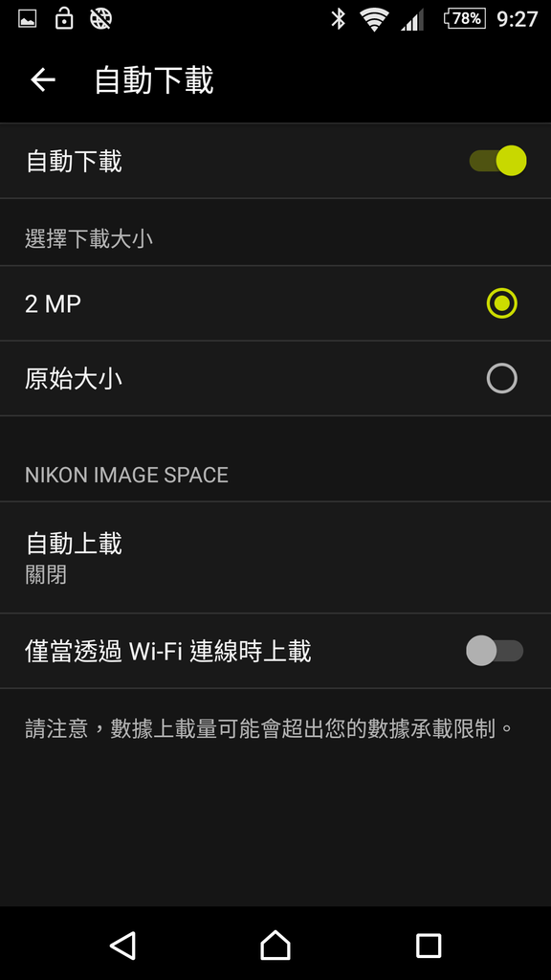
Task: Tap the Android back navigation triangle
Action: tap(123, 945)
